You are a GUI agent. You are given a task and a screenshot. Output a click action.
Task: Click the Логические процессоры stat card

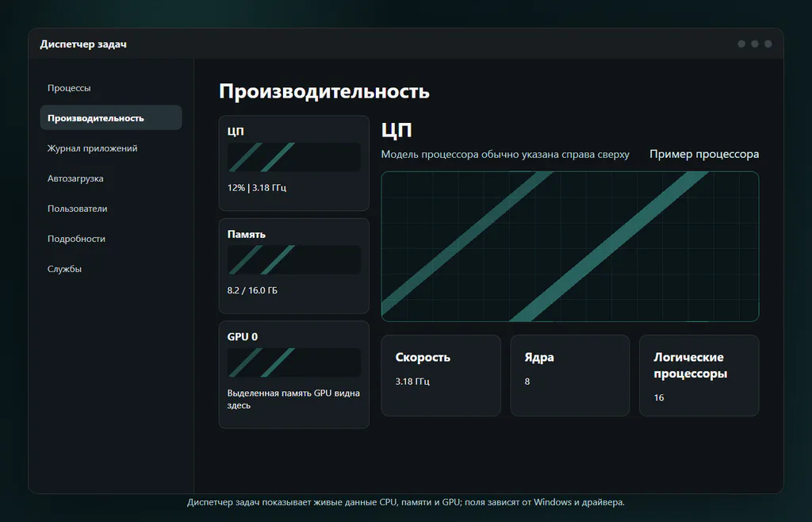699,375
